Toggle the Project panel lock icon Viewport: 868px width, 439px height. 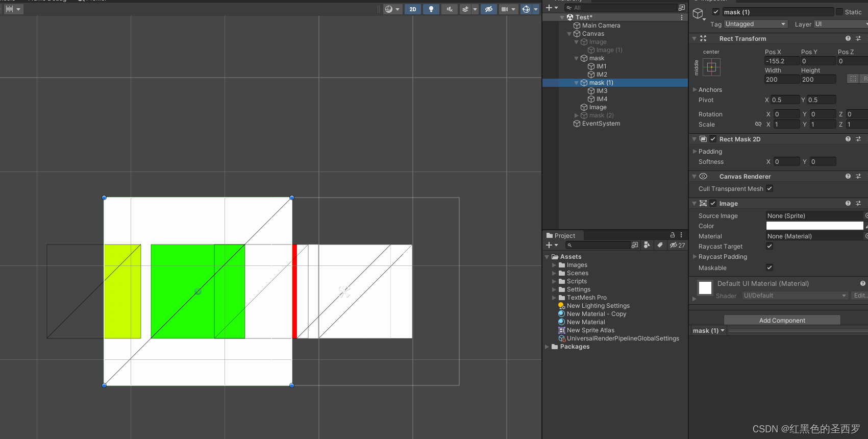(x=673, y=235)
